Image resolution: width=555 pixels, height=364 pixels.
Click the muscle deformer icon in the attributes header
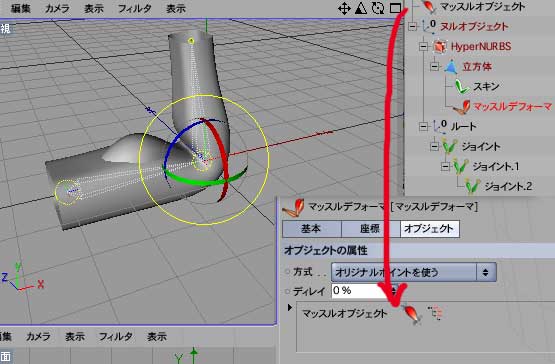294,208
